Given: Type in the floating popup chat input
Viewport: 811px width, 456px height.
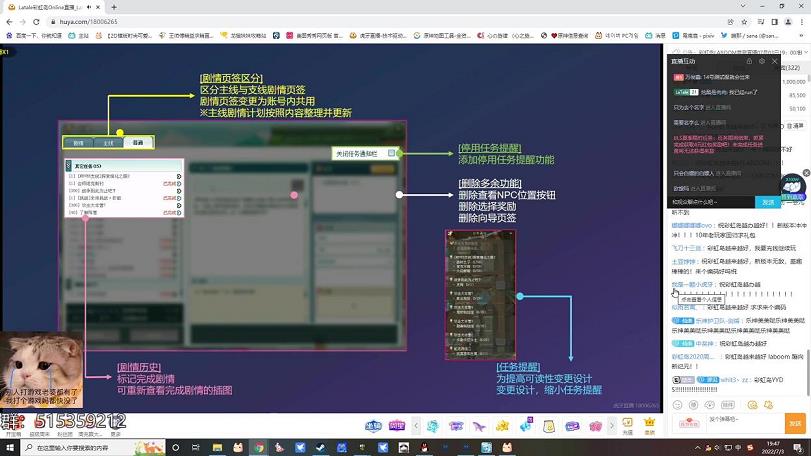Looking at the screenshot, I should pyautogui.click(x=713, y=202).
